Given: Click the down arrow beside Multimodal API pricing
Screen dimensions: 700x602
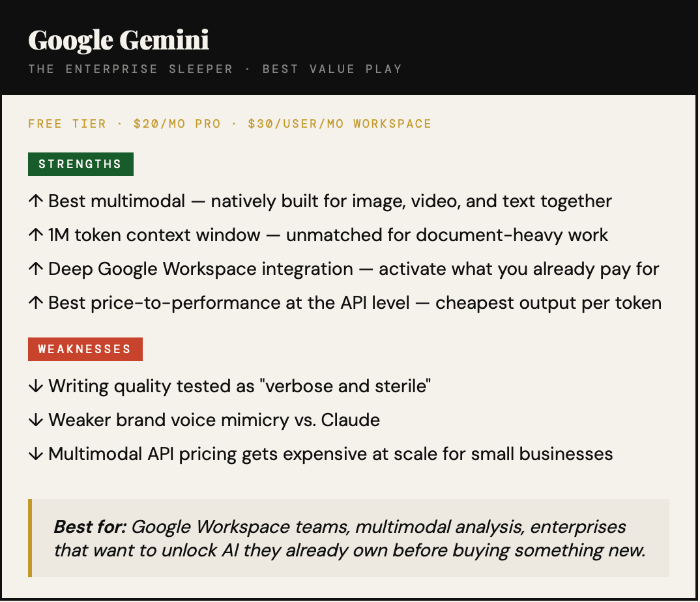Looking at the screenshot, I should 36,454.
